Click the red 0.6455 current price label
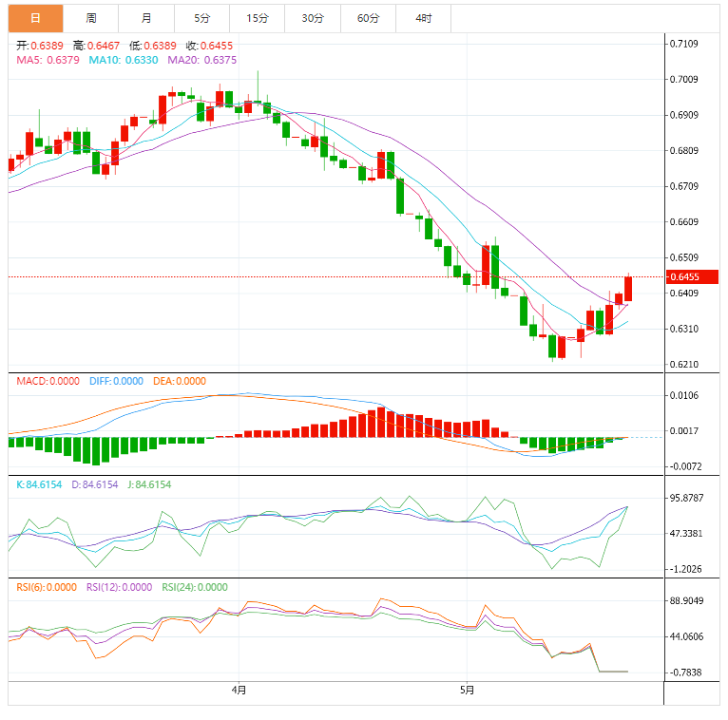The image size is (728, 720). point(692,277)
